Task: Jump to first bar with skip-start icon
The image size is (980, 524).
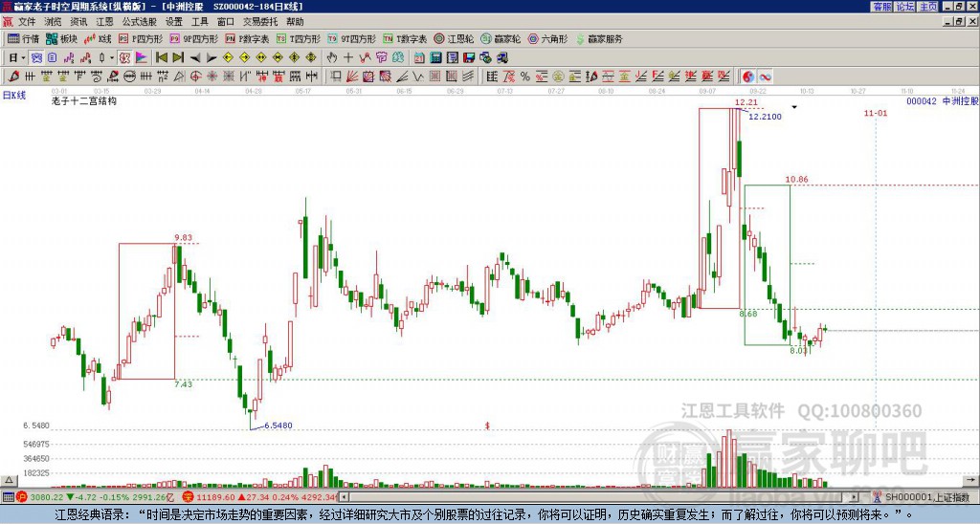Action: 162,57
